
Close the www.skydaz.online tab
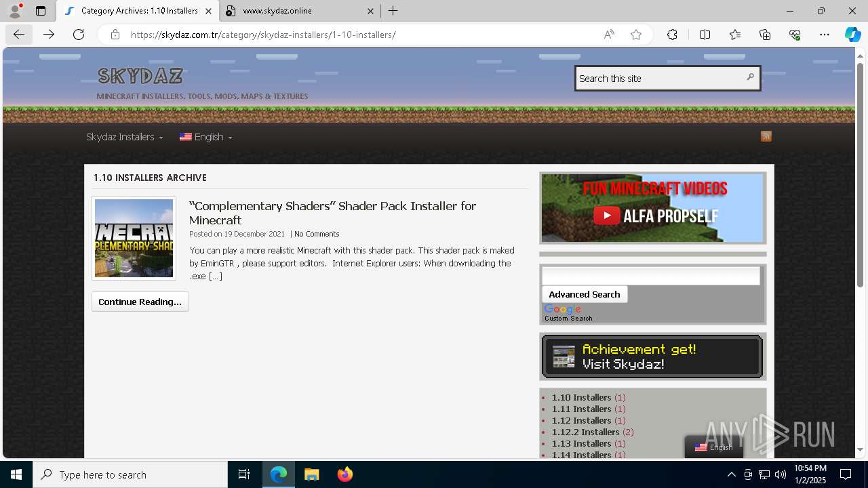click(x=370, y=11)
